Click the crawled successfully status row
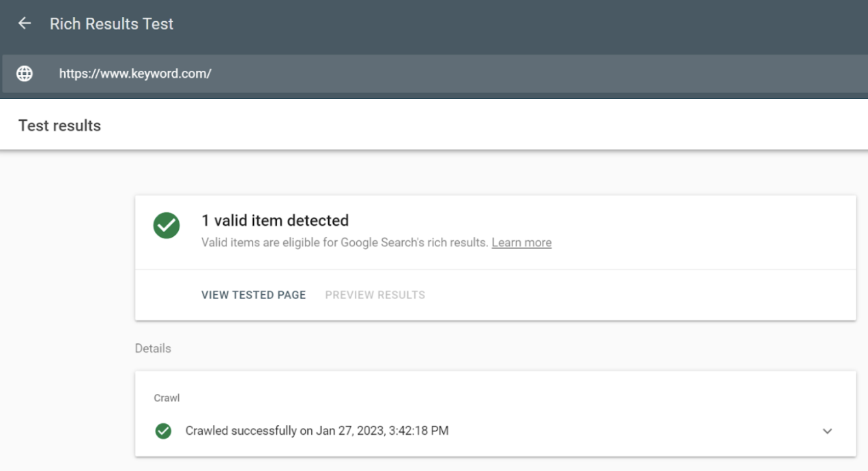 click(317, 431)
